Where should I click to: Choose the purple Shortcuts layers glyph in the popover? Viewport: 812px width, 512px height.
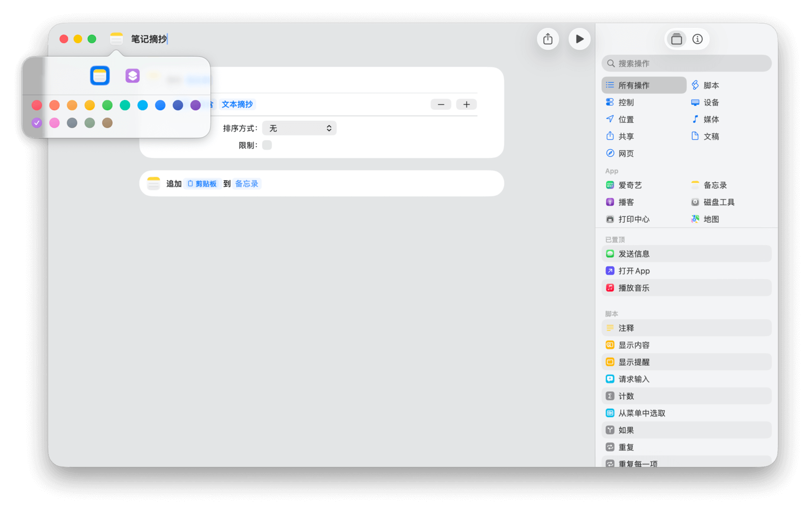click(x=132, y=76)
